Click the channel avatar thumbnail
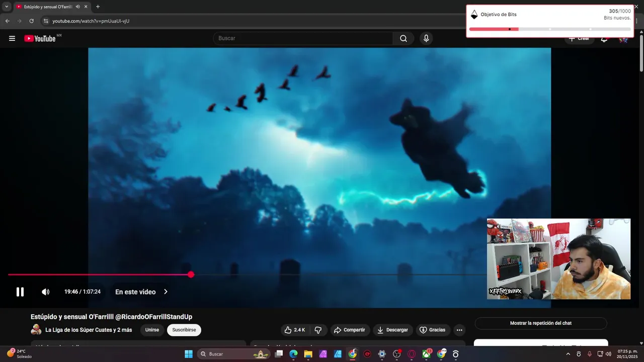 click(x=36, y=330)
